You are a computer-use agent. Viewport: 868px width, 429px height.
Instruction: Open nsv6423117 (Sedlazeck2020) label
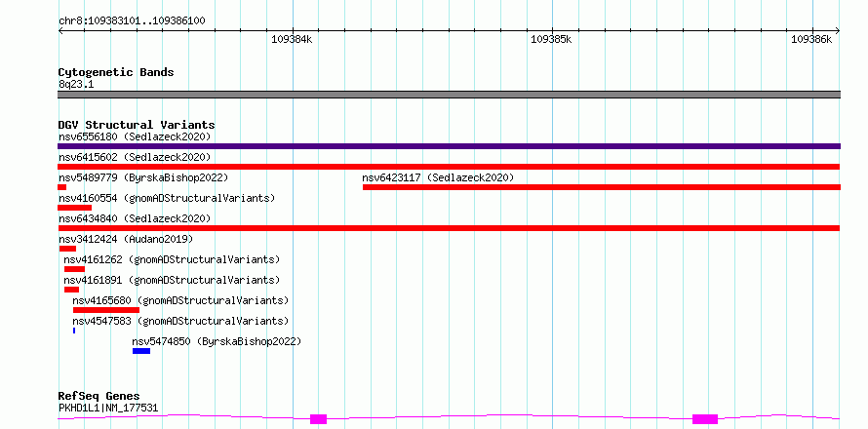(438, 177)
